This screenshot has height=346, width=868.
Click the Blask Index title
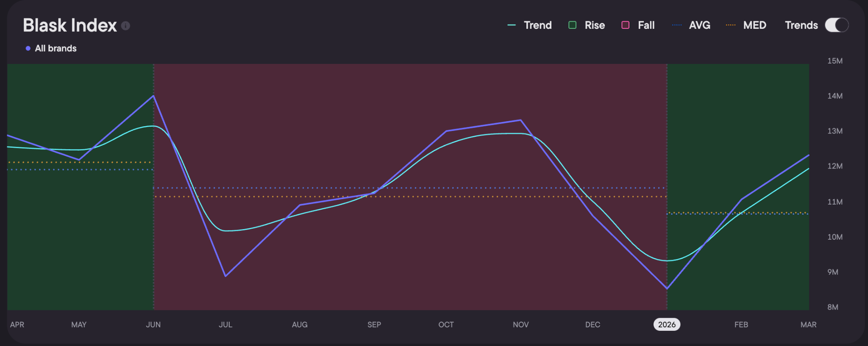point(70,25)
